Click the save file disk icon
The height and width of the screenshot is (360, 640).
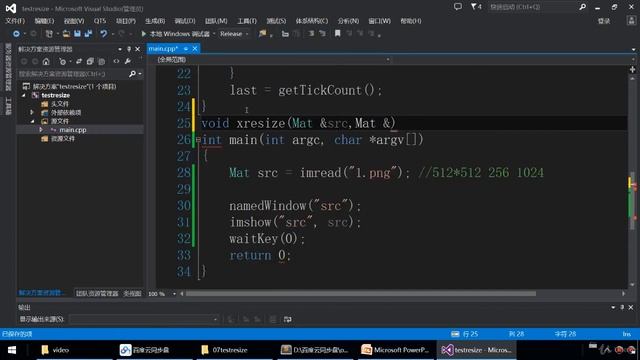[77, 34]
